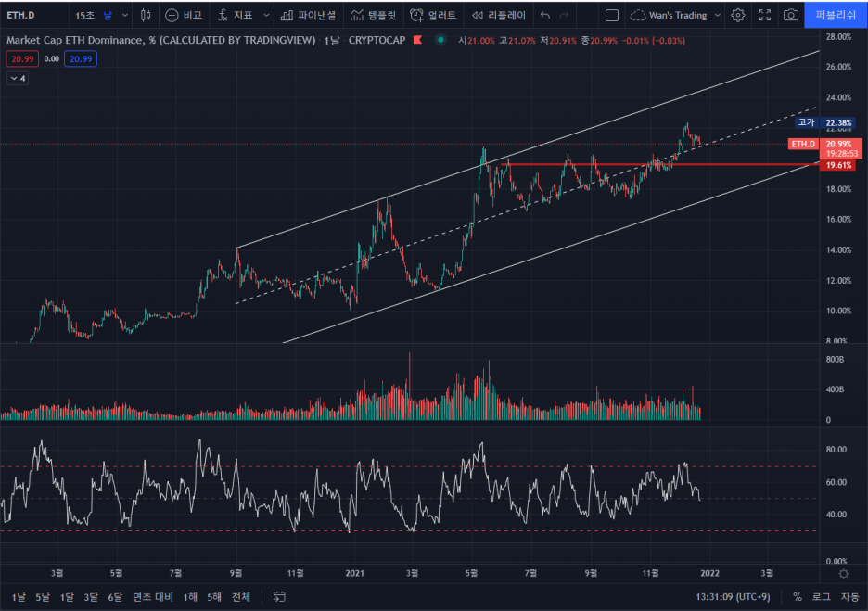The width and height of the screenshot is (868, 611).
Task: Create an 얼러트 alert
Action: tap(433, 16)
